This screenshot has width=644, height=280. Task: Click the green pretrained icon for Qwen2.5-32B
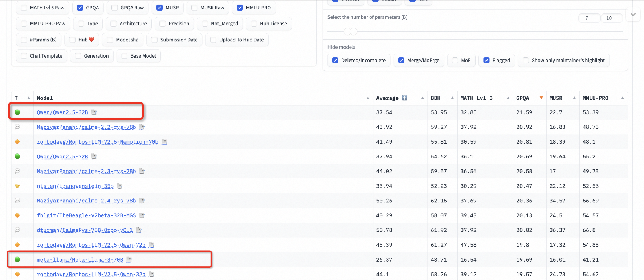pyautogui.click(x=17, y=112)
